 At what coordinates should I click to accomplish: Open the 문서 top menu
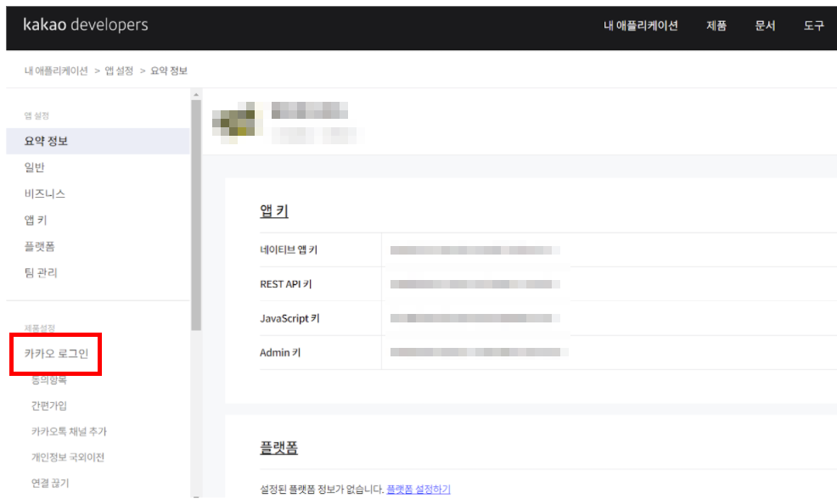[x=765, y=25]
